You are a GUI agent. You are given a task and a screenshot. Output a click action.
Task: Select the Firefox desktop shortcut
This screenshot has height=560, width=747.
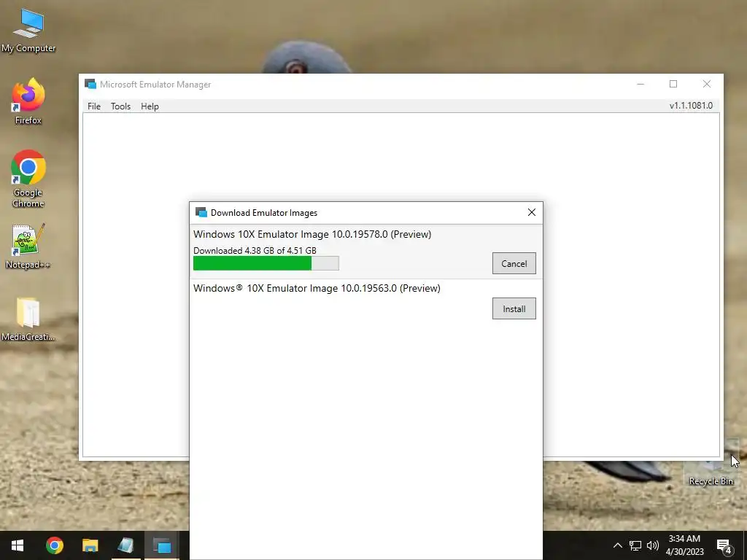tap(28, 101)
